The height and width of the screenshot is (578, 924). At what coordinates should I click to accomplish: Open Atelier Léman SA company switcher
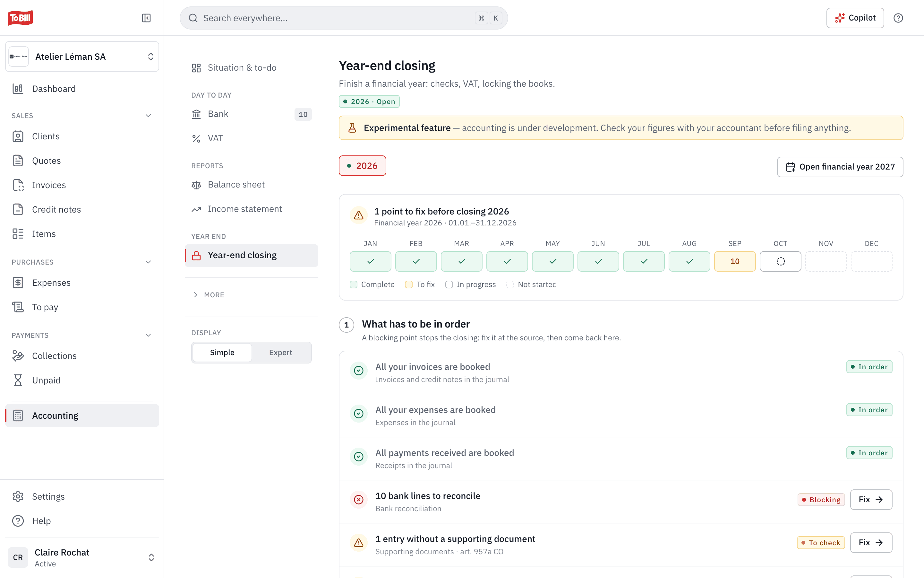point(82,57)
